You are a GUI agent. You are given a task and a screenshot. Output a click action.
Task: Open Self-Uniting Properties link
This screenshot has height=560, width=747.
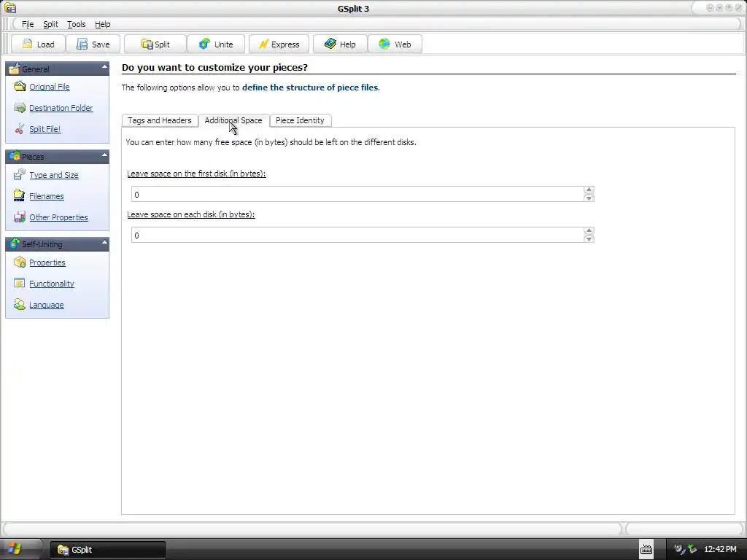47,262
